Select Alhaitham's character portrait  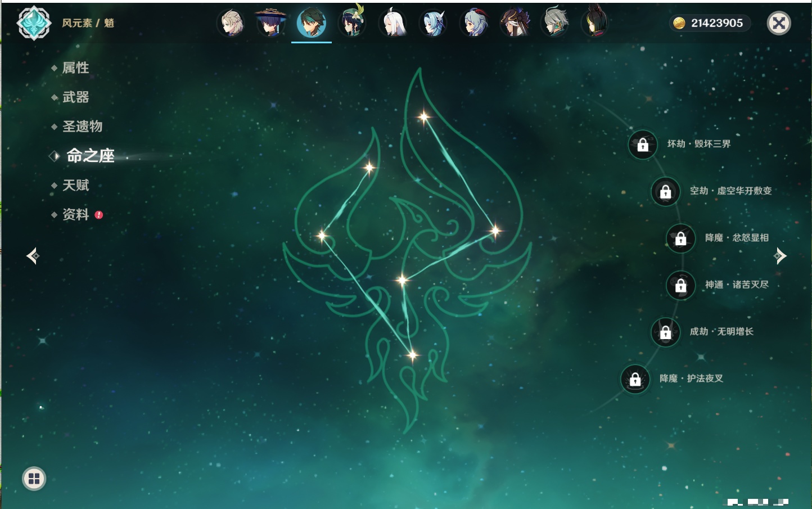[555, 23]
